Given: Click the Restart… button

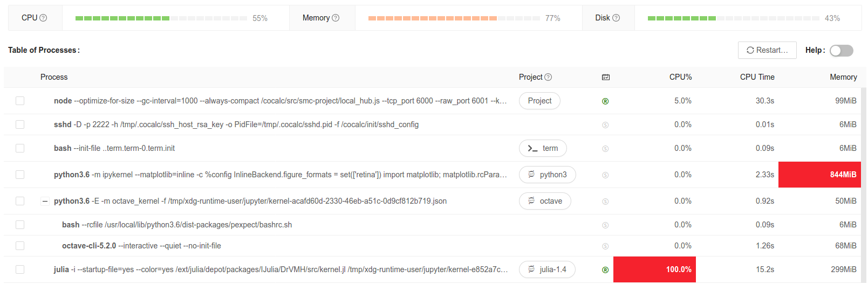Looking at the screenshot, I should pyautogui.click(x=767, y=50).
